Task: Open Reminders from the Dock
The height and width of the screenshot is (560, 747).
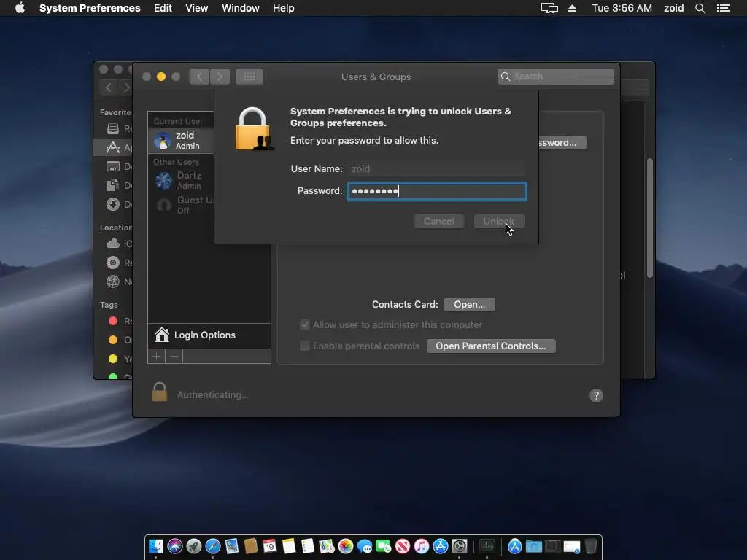Action: click(x=308, y=546)
